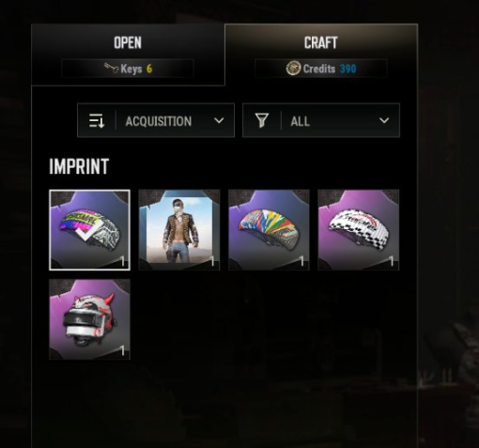
Task: Click the keys icon beside Keys count
Action: point(112,69)
